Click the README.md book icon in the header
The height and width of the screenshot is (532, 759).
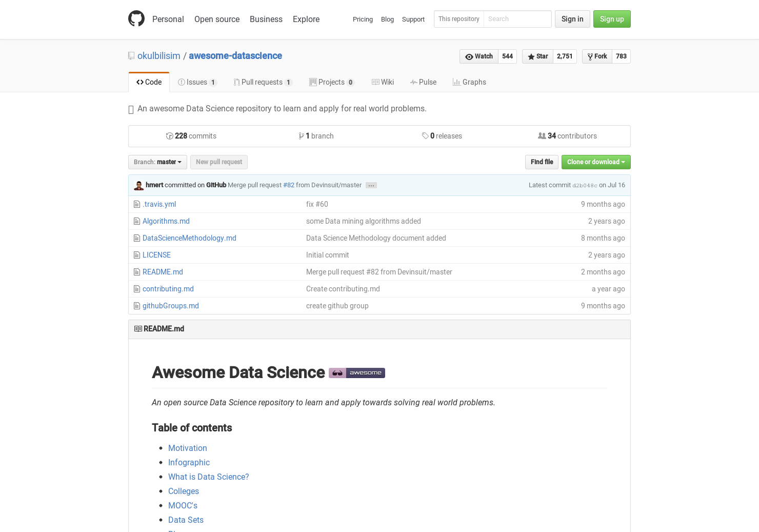click(138, 328)
